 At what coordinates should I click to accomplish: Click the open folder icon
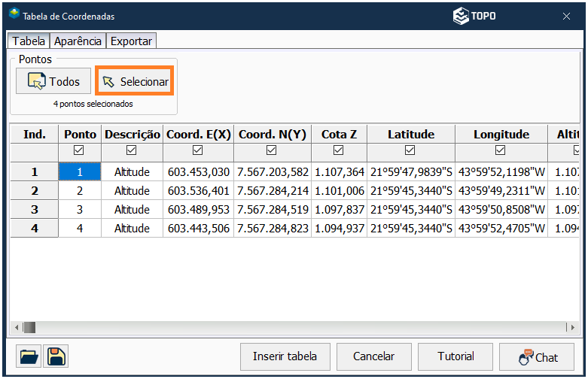tap(27, 356)
